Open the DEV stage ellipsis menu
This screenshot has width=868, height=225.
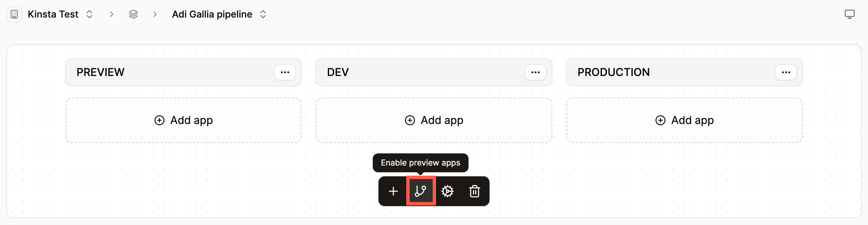pyautogui.click(x=535, y=72)
